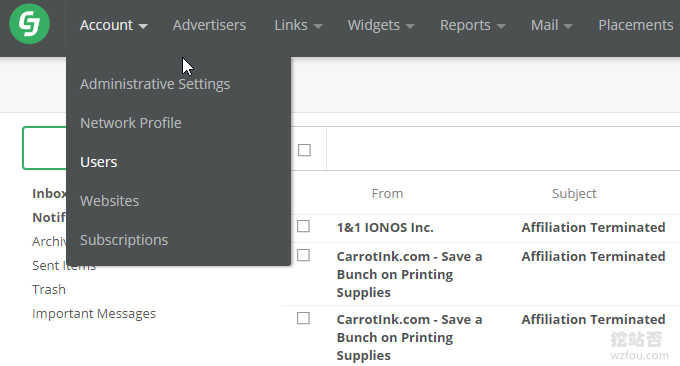This screenshot has height=366, width=680.
Task: Choose Users in the Account menu
Action: point(98,162)
